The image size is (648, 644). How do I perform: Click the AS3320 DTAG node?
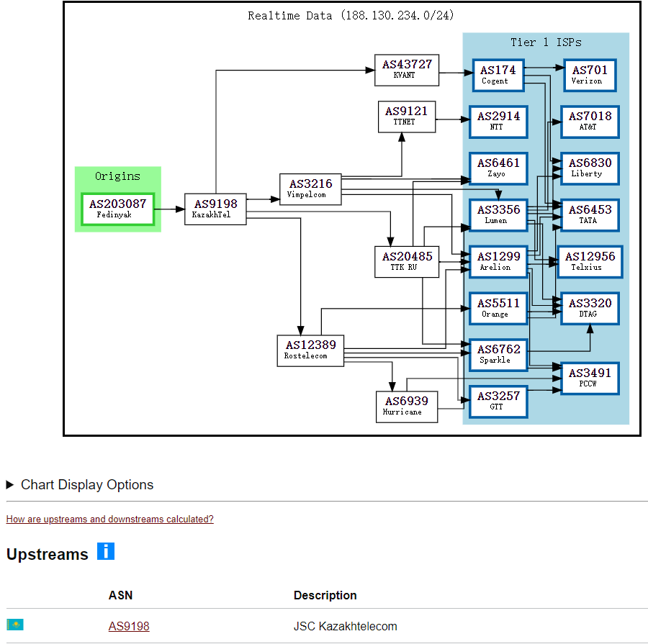(x=590, y=309)
